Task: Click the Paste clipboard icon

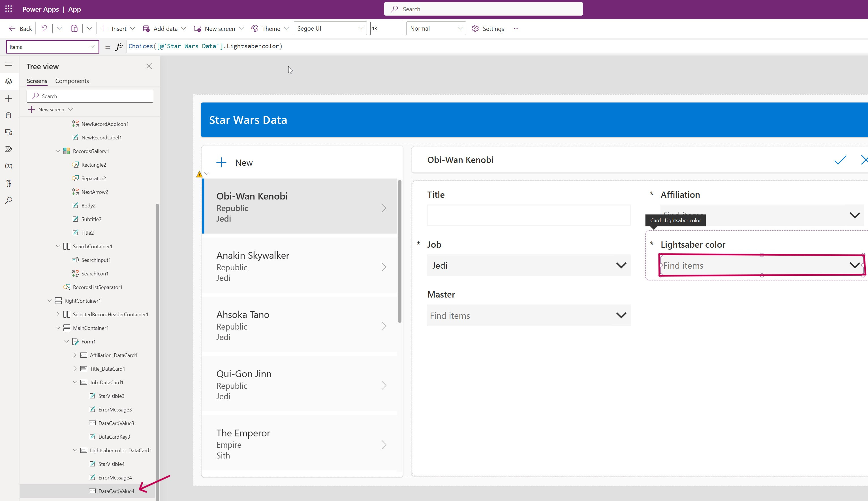Action: pos(74,29)
